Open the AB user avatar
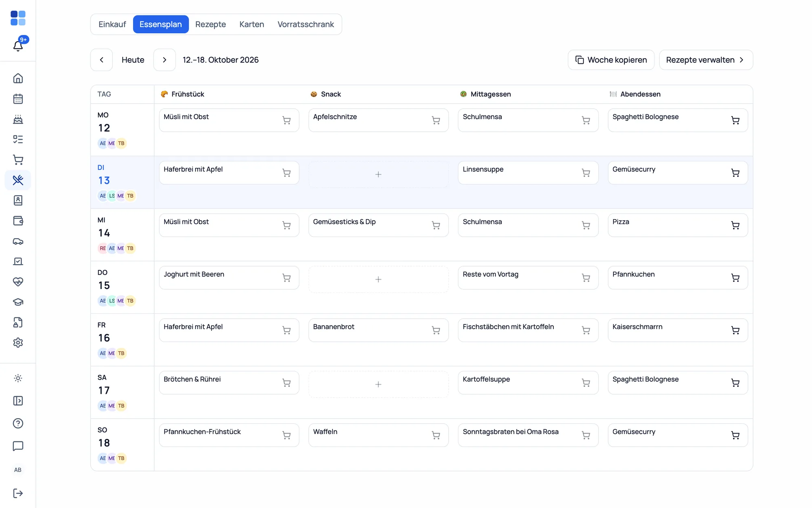Viewport: 812px width, 508px height. 18,470
